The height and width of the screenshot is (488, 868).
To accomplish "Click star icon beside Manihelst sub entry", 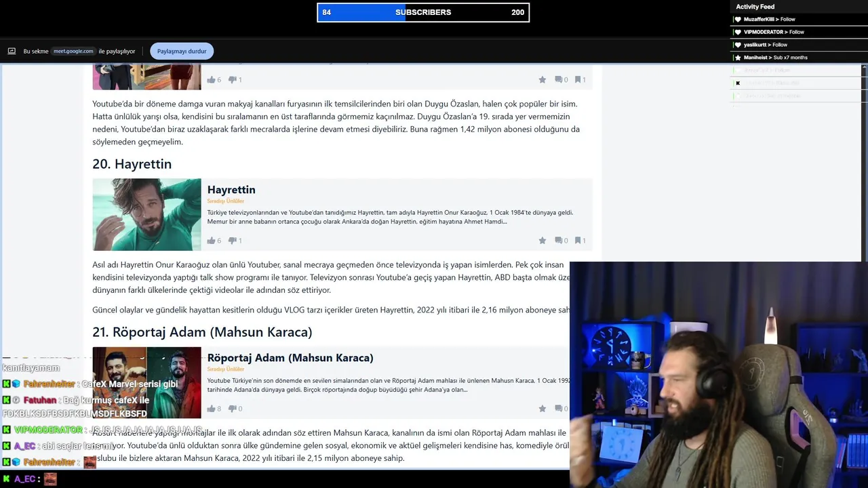I will 738,58.
